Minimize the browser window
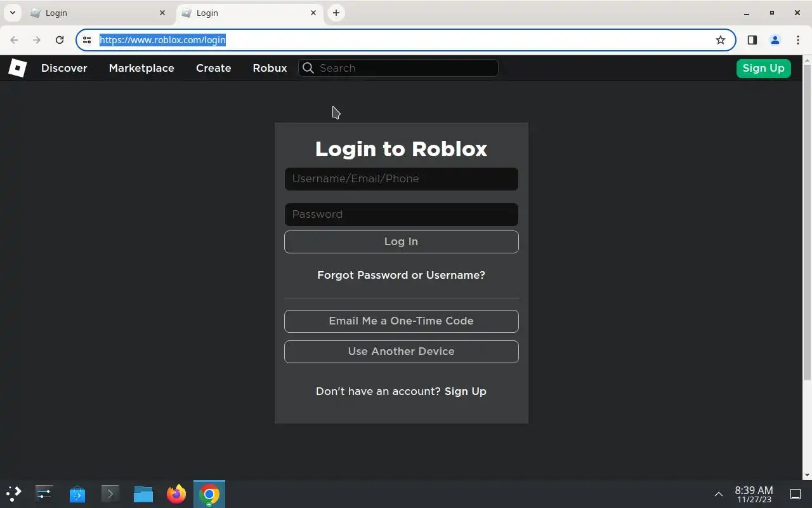Image resolution: width=812 pixels, height=508 pixels. pyautogui.click(x=747, y=13)
